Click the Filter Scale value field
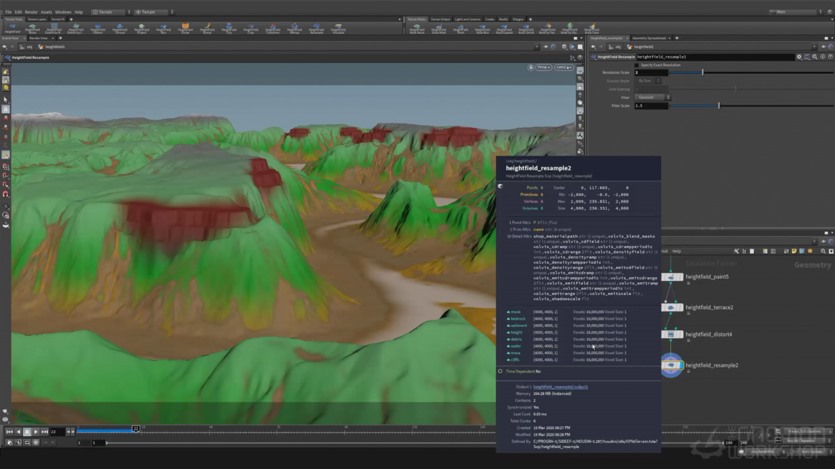The height and width of the screenshot is (469, 835). [651, 106]
